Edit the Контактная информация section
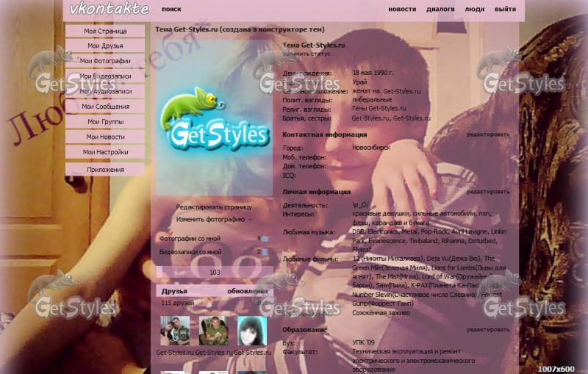 488,134
